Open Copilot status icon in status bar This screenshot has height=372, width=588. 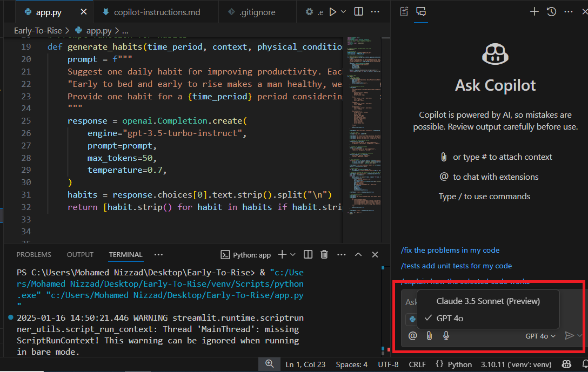click(566, 364)
